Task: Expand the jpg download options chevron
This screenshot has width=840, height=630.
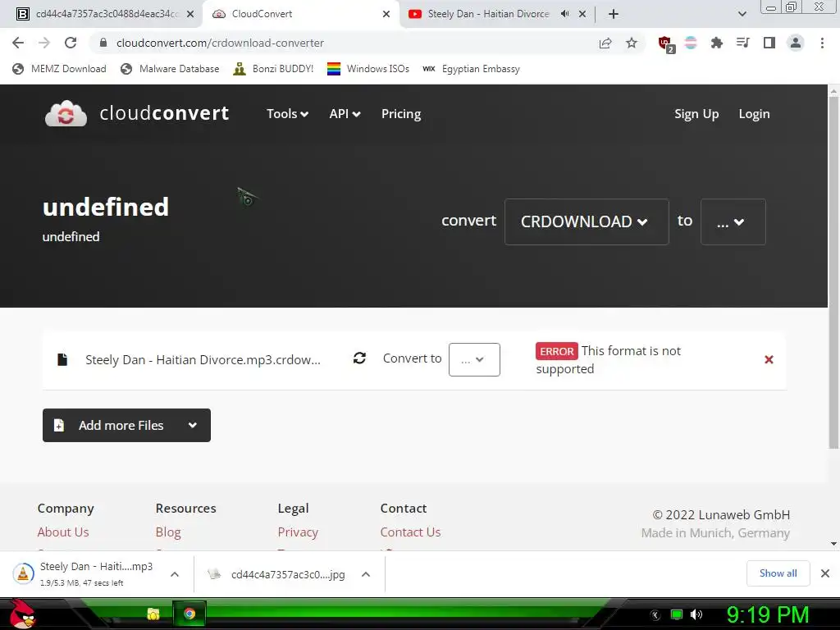Action: pos(366,573)
